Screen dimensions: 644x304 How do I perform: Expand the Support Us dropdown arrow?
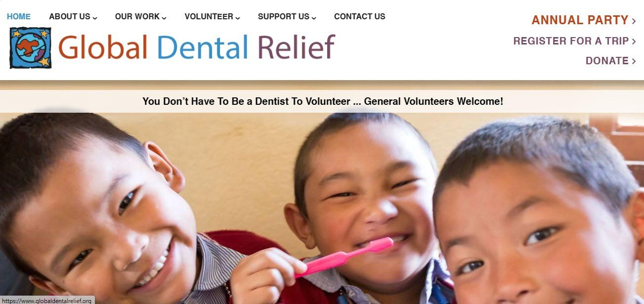pyautogui.click(x=314, y=18)
